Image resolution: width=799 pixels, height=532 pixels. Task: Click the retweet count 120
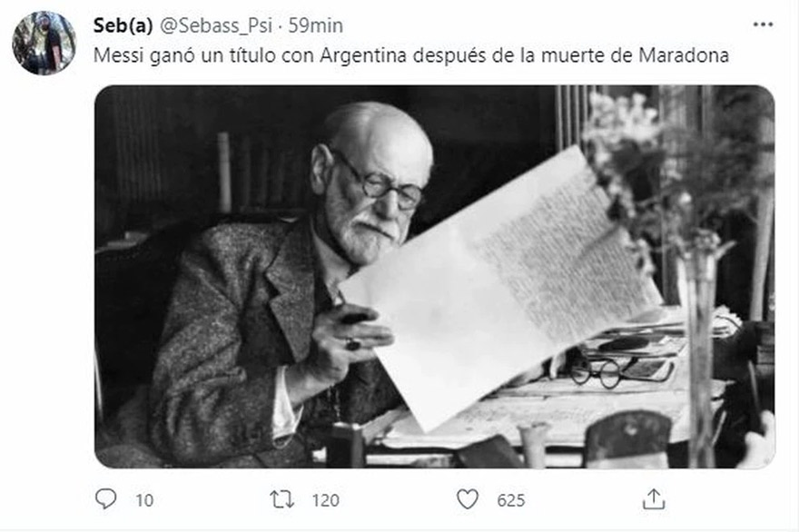click(326, 500)
